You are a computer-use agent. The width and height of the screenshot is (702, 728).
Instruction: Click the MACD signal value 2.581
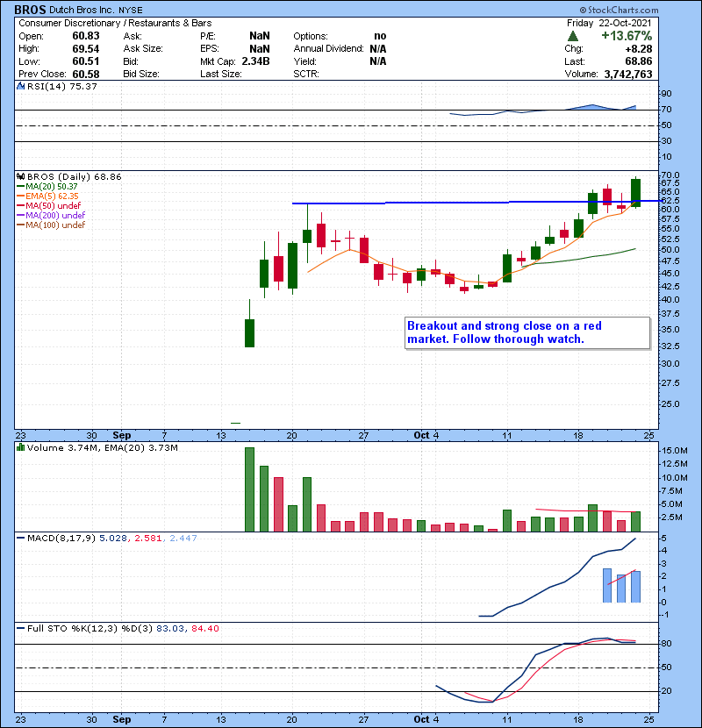(x=147, y=539)
